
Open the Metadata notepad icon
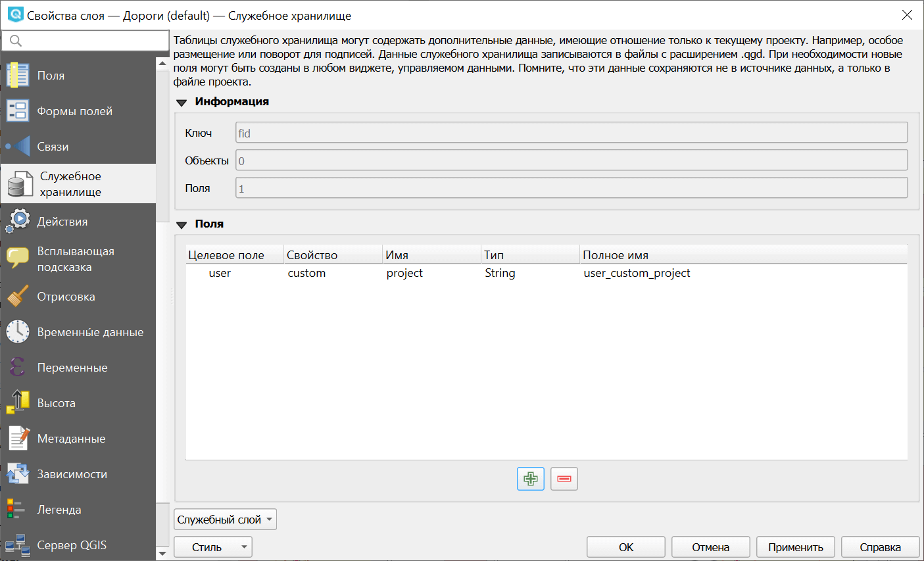(18, 439)
